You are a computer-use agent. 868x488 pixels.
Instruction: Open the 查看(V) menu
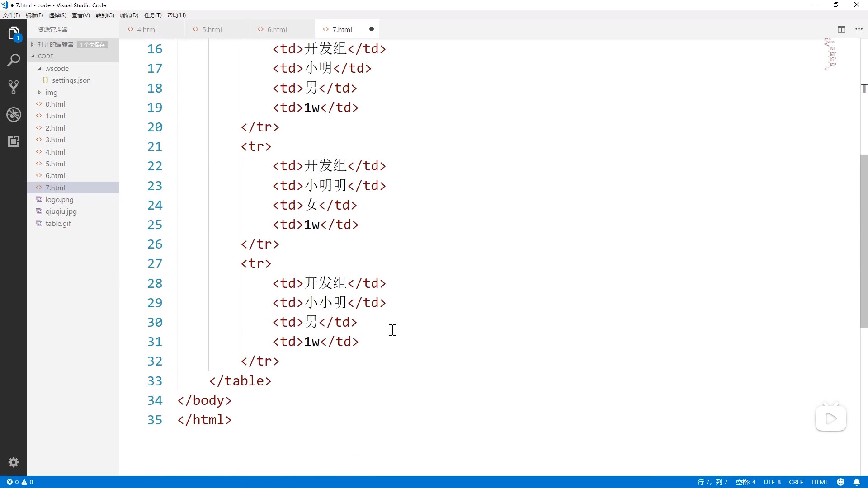coord(80,15)
